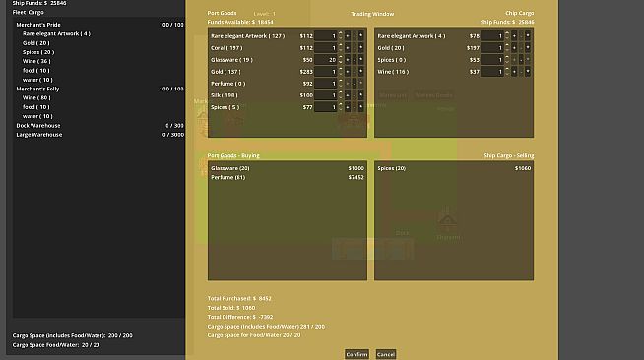This screenshot has height=360, width=644.
Task: Click Total Sold value line
Action: tap(231, 308)
